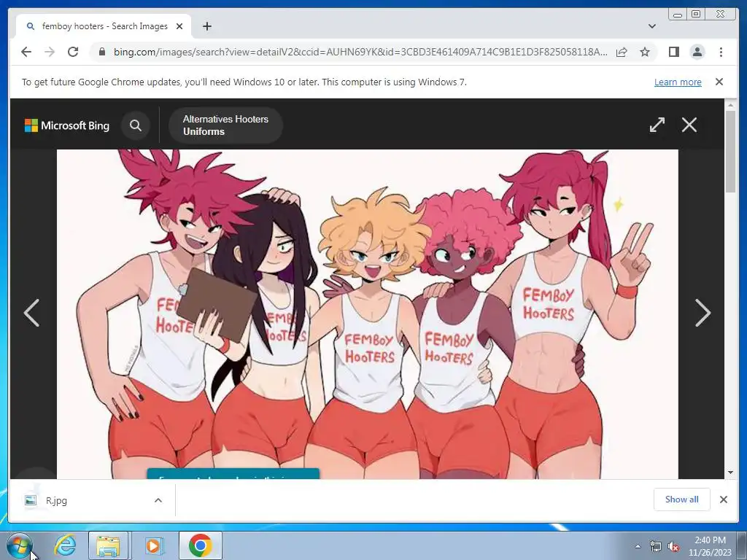This screenshot has width=747, height=560.
Task: Click the share page icon in address bar
Action: coord(622,52)
